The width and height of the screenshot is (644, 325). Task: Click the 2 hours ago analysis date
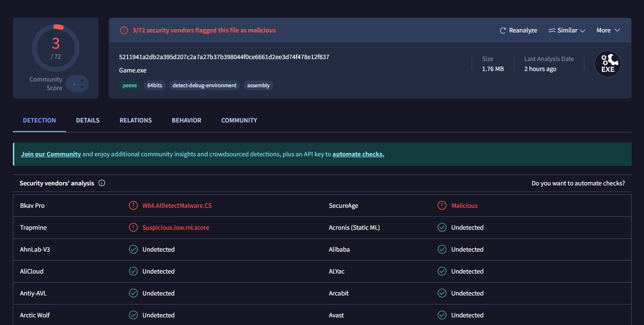540,69
